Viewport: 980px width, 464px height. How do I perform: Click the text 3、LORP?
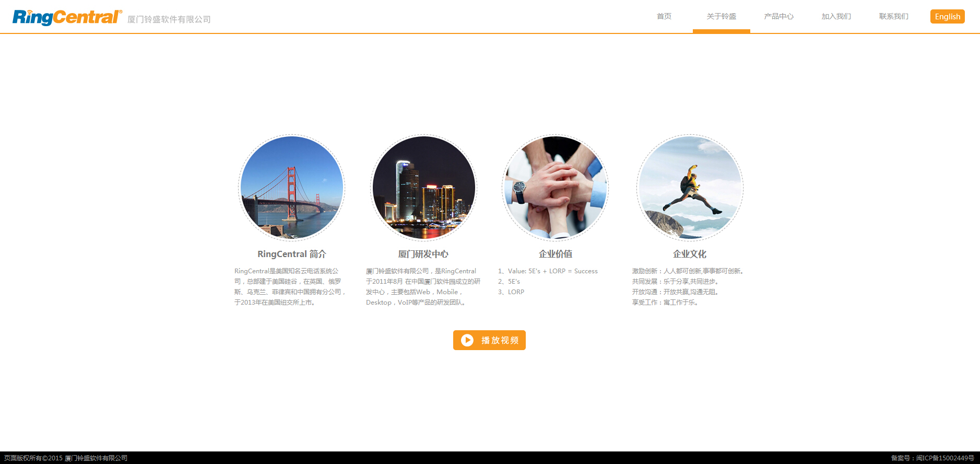[x=511, y=292]
